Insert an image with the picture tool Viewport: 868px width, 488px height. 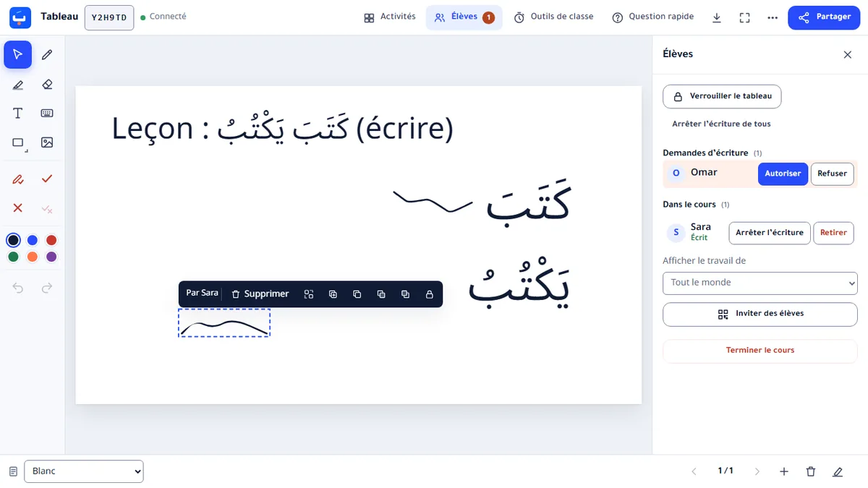click(x=47, y=142)
